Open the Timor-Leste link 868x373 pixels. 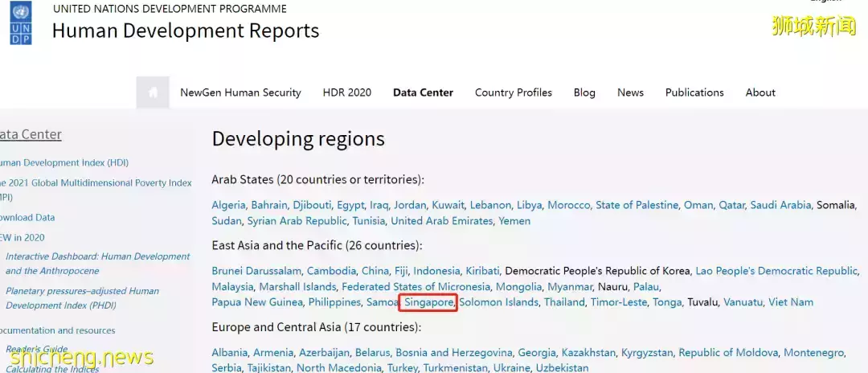click(618, 302)
